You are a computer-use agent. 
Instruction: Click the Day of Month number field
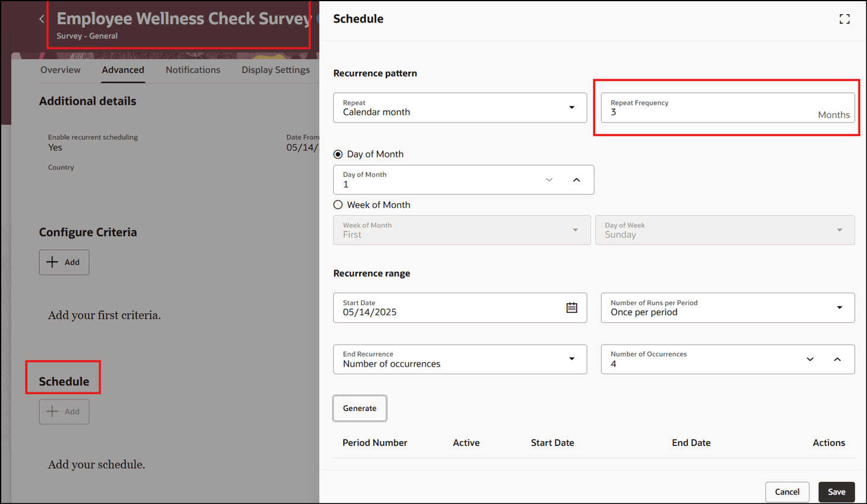pyautogui.click(x=463, y=179)
